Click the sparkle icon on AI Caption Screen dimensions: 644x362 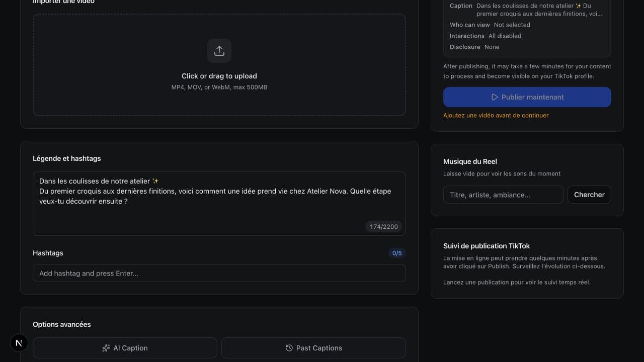[106, 348]
